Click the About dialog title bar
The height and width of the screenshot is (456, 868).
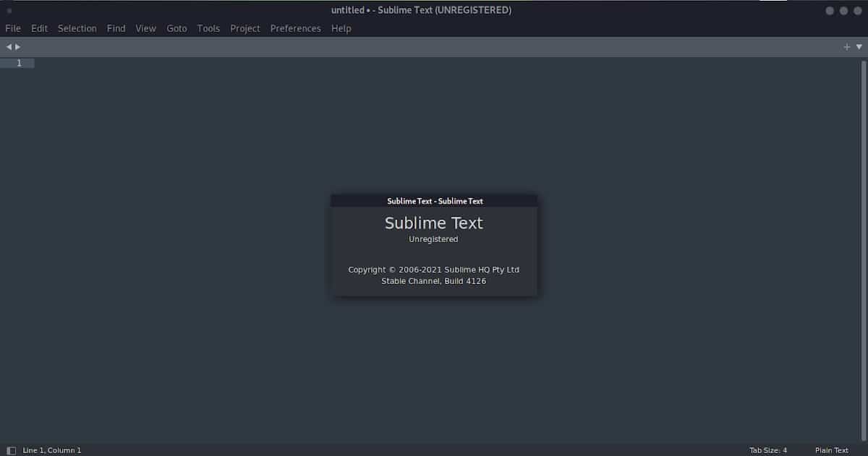434,201
